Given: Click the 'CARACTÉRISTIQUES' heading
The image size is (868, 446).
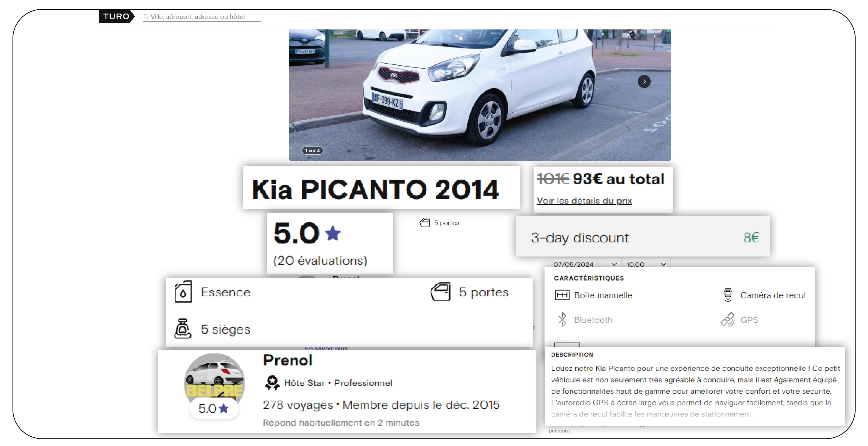Looking at the screenshot, I should tap(589, 278).
